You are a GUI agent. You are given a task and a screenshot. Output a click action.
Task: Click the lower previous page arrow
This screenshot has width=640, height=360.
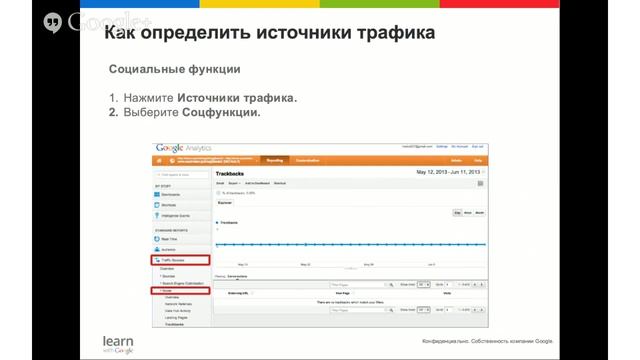pos(475,310)
